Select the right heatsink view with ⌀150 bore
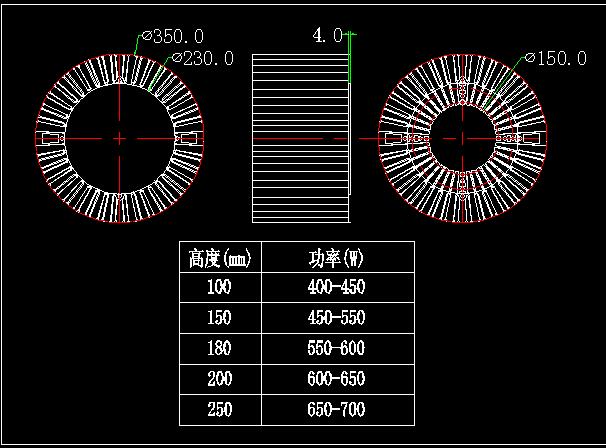The height and width of the screenshot is (448, 606). click(463, 138)
